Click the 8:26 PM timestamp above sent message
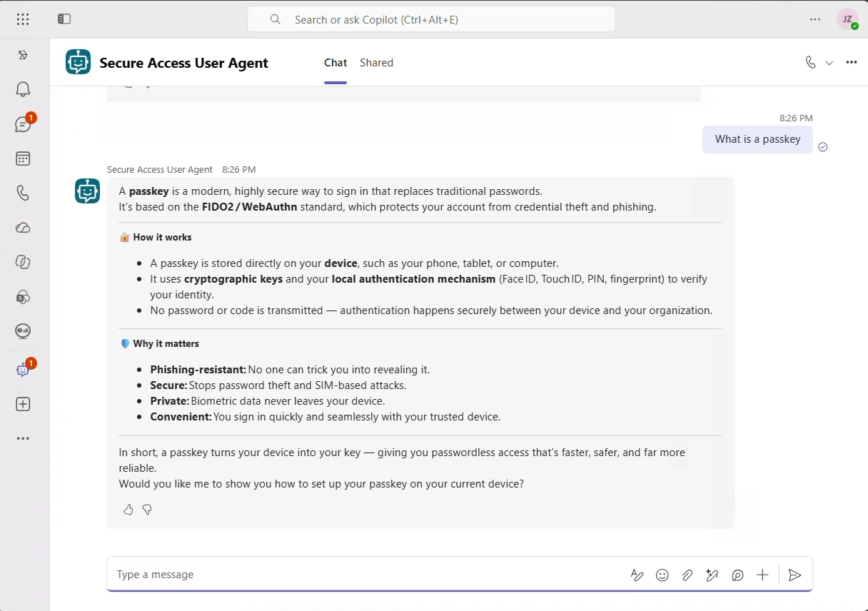Screen dimensions: 868x611 796,118
